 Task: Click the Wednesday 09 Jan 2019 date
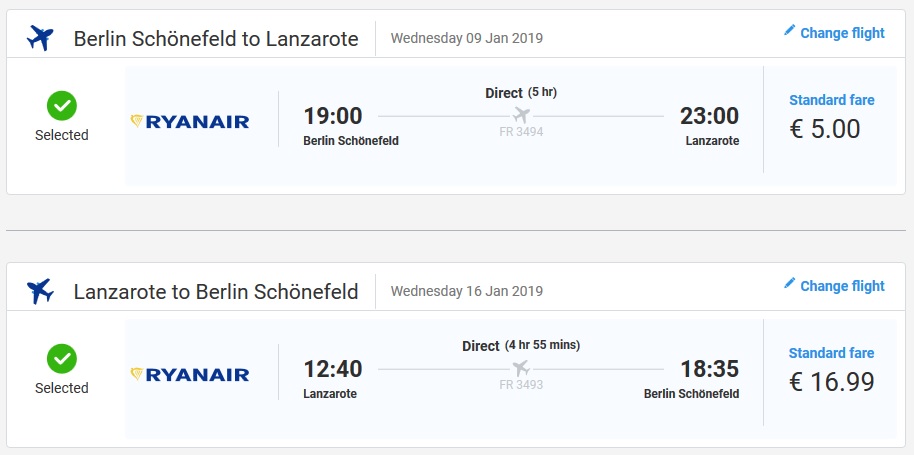pos(466,38)
